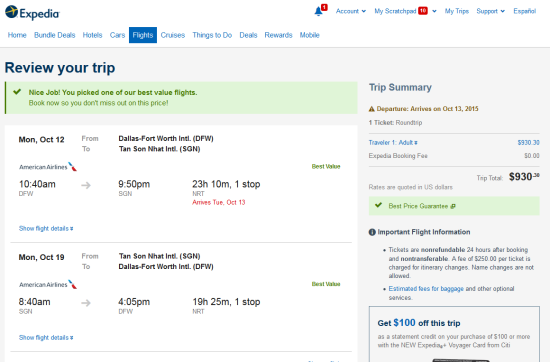Switch language to Español
Image resolution: width=550 pixels, height=362 pixels.
525,11
